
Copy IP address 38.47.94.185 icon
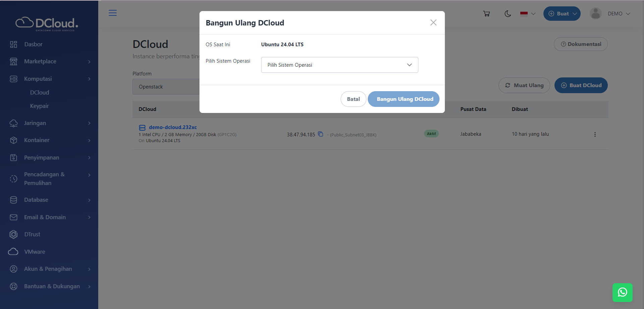click(320, 134)
